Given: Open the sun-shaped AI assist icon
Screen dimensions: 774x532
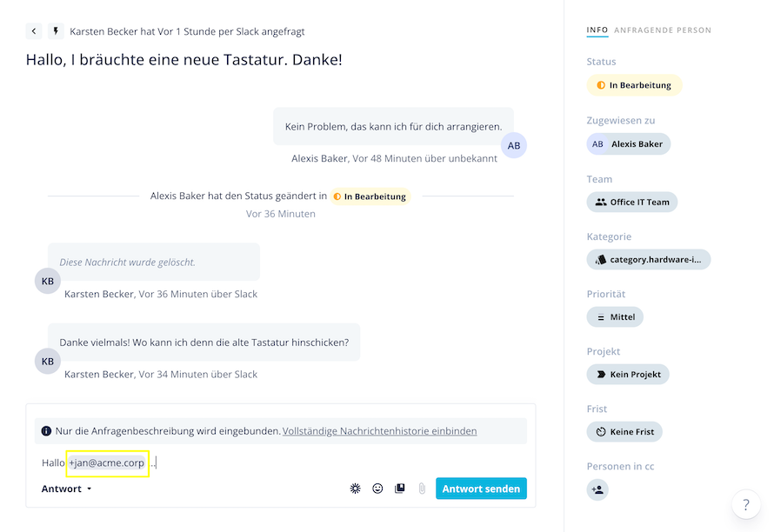Looking at the screenshot, I should coord(356,489).
